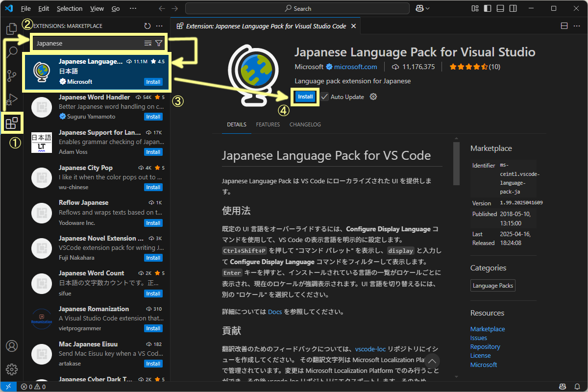Open the Search view in the Activity Bar
Image resolution: width=588 pixels, height=392 pixels.
(x=11, y=51)
